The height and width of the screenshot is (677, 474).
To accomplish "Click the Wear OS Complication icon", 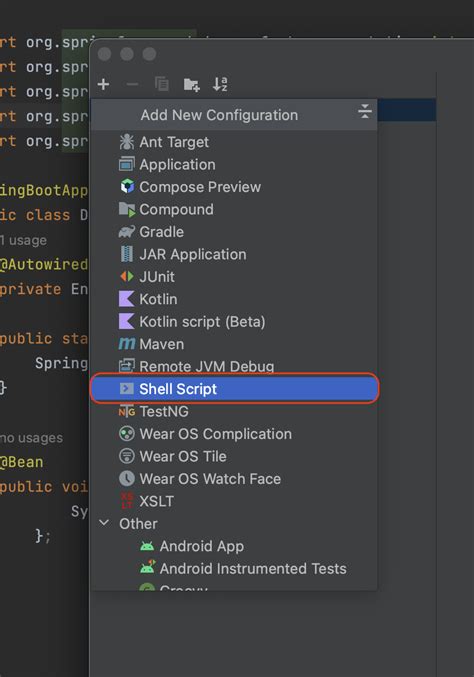I will (x=126, y=434).
